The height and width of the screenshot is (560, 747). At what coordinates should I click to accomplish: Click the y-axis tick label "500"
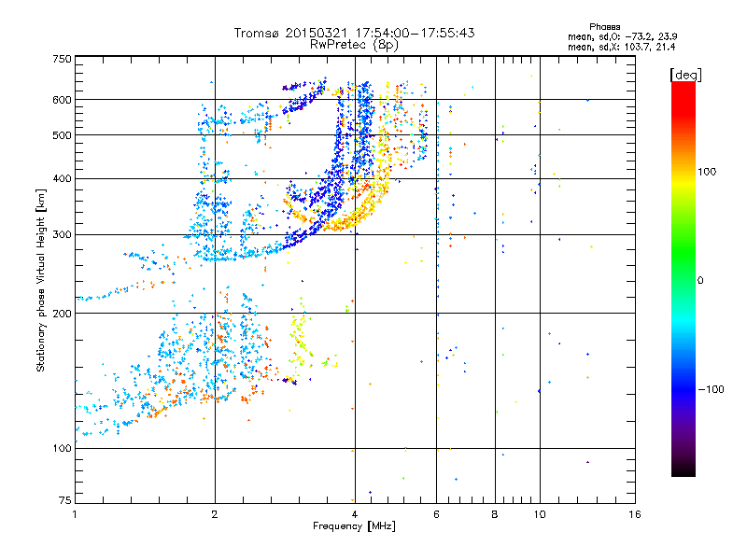pyautogui.click(x=62, y=135)
